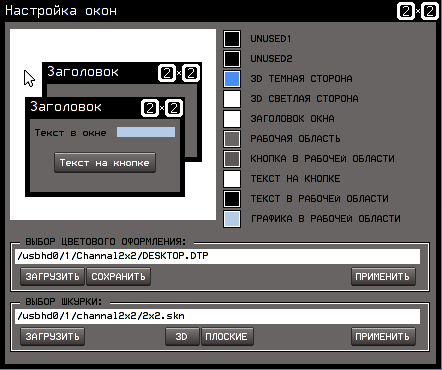Open the РАБОЧАЯ ОБЛАСТЬ color swatch
The height and width of the screenshot is (370, 442).
232,139
